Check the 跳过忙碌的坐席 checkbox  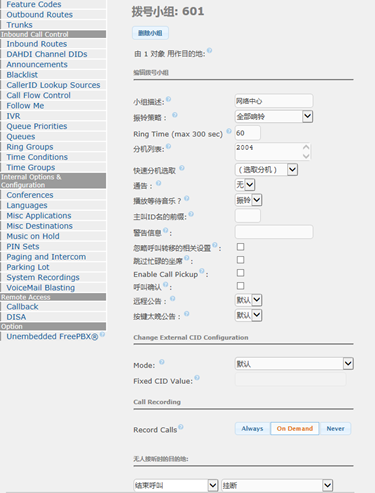point(240,260)
